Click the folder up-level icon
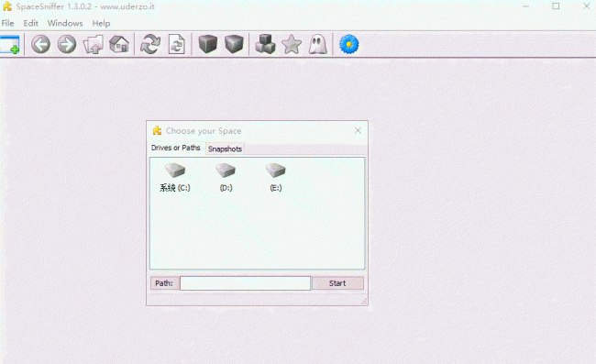 pos(94,44)
